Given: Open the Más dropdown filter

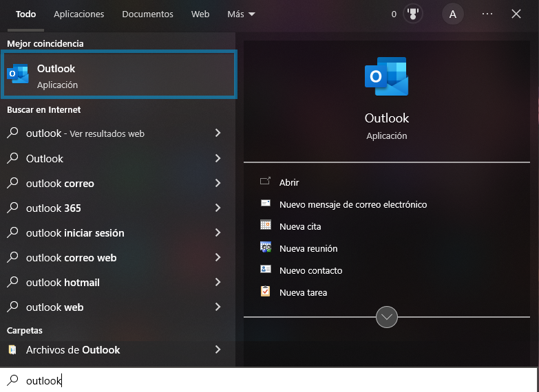Looking at the screenshot, I should click(241, 14).
